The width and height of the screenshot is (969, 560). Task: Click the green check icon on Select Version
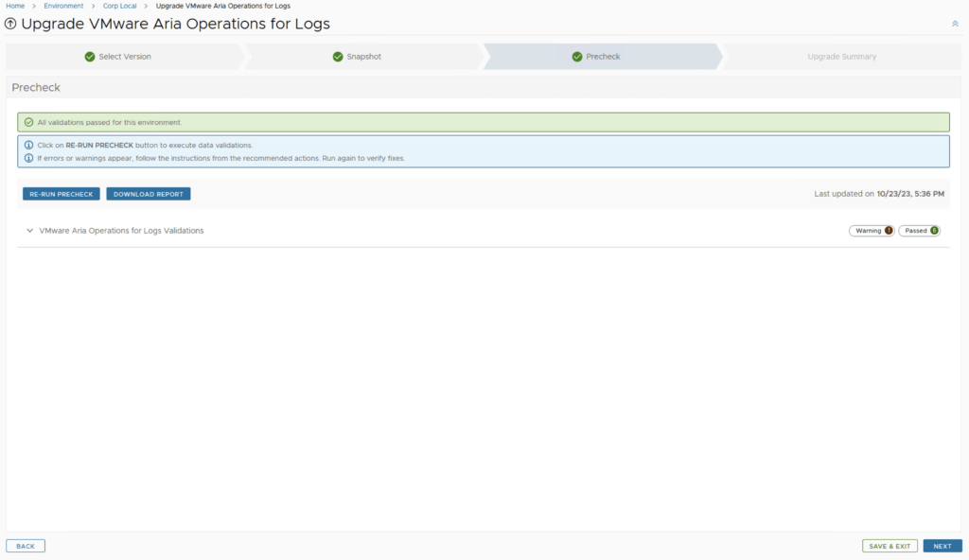[90, 57]
